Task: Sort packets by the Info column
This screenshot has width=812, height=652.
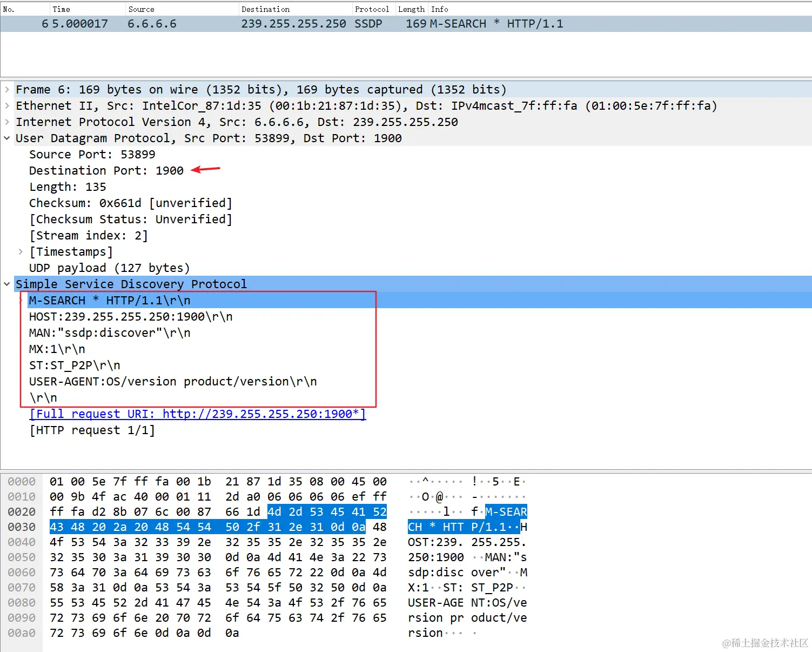Action: (620, 9)
